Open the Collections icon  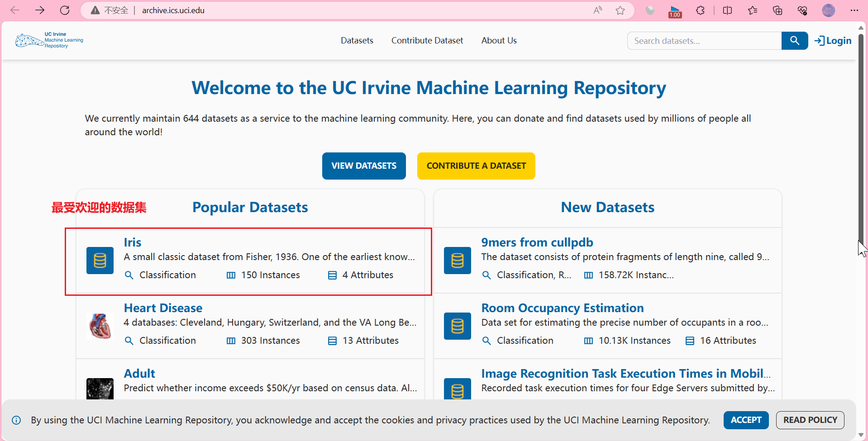point(777,10)
